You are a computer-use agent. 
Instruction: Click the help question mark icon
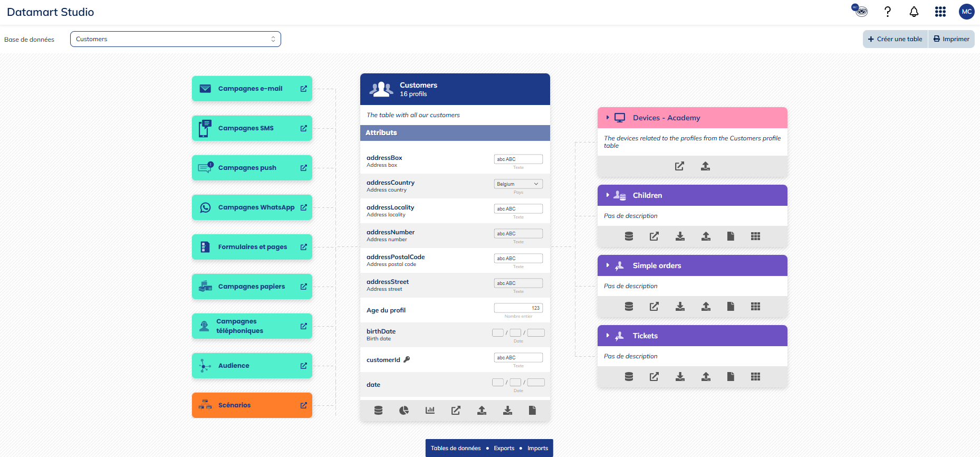coord(888,12)
